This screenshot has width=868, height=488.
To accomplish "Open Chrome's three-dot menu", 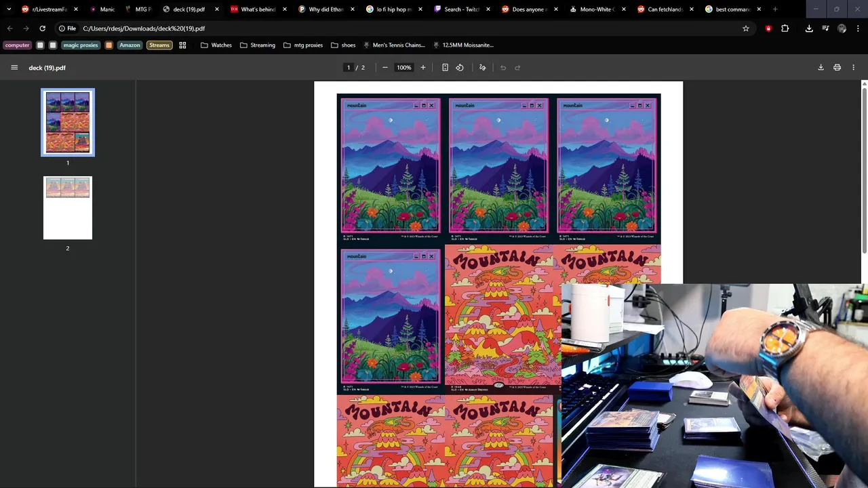I will [859, 28].
